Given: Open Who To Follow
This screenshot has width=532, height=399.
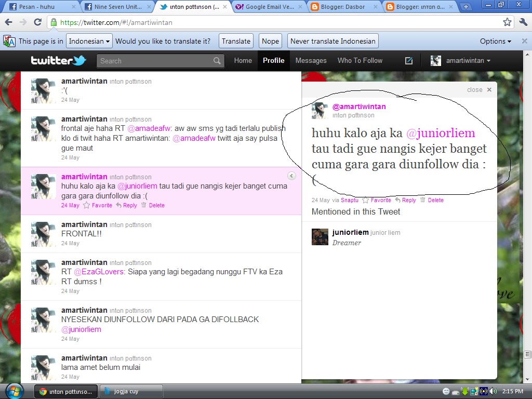Looking at the screenshot, I should coord(360,61).
